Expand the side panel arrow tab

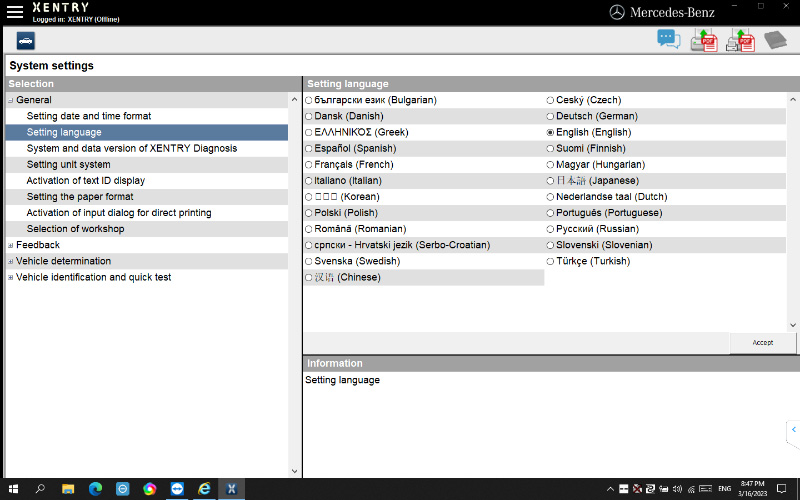click(x=793, y=430)
